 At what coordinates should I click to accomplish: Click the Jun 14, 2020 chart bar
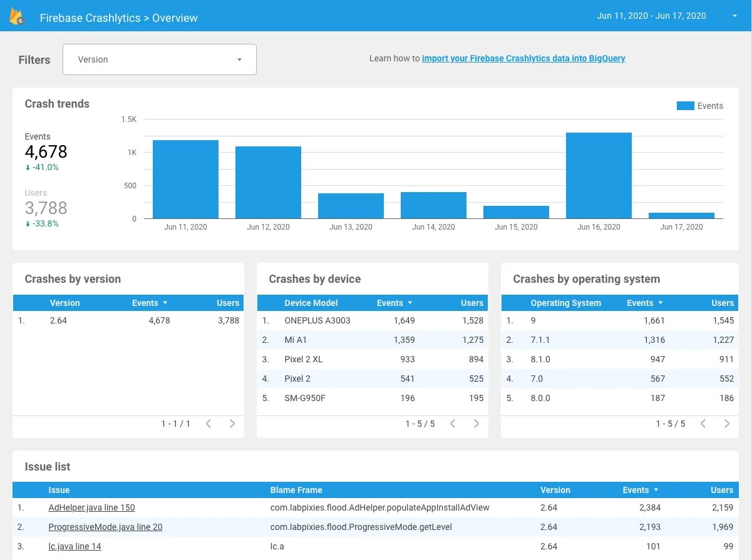[x=433, y=205]
